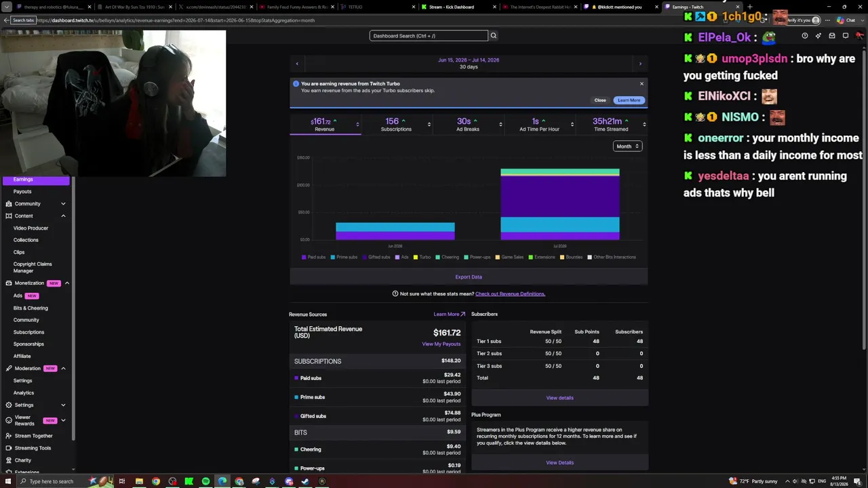Viewport: 868px width, 488px height.
Task: Open the Twitch sparkle icon in header
Action: [818, 36]
